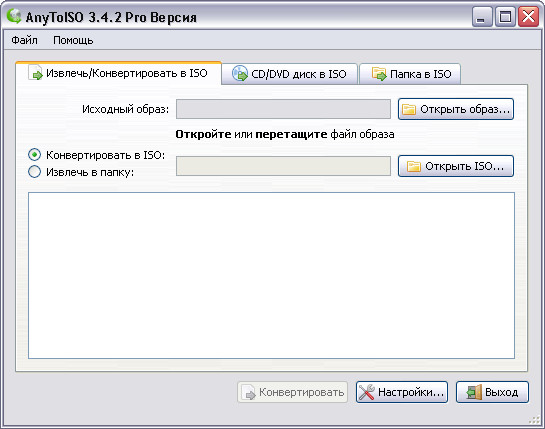545x429 pixels.
Task: Click the ISO output path field
Action: point(283,166)
